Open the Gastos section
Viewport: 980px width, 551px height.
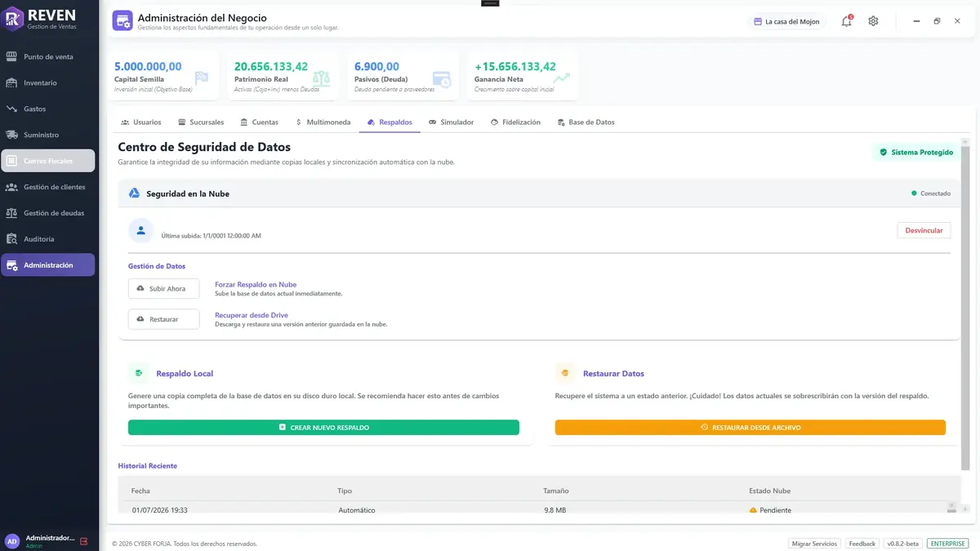pos(48,109)
